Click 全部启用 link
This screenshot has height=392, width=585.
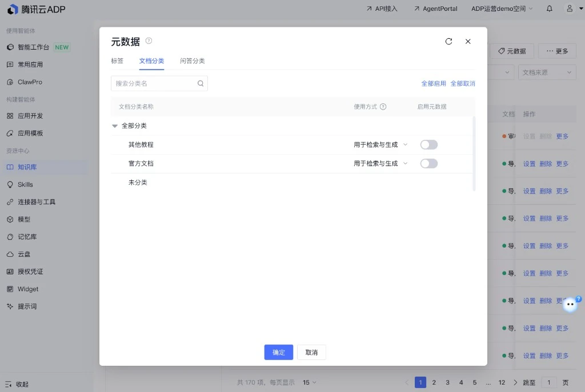pos(434,83)
